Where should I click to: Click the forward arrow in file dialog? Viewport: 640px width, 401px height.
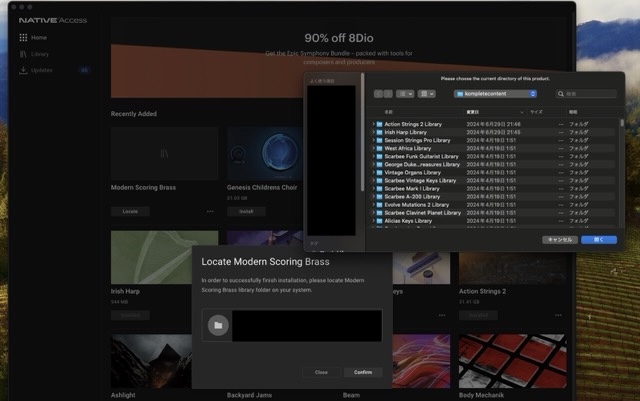(x=389, y=93)
